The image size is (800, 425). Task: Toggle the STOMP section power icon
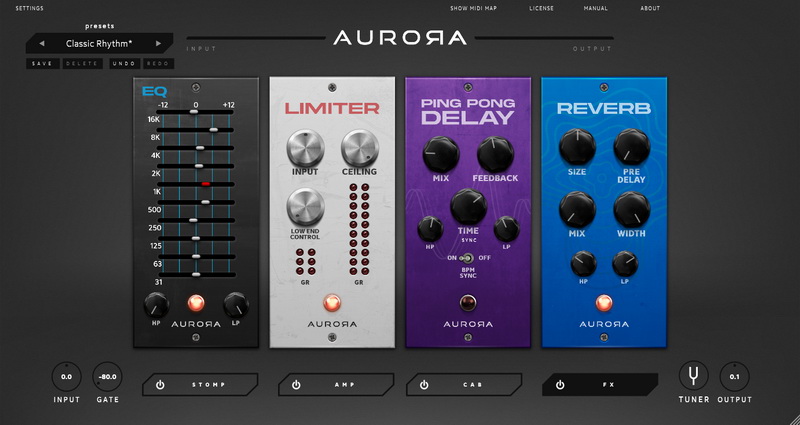point(160,385)
